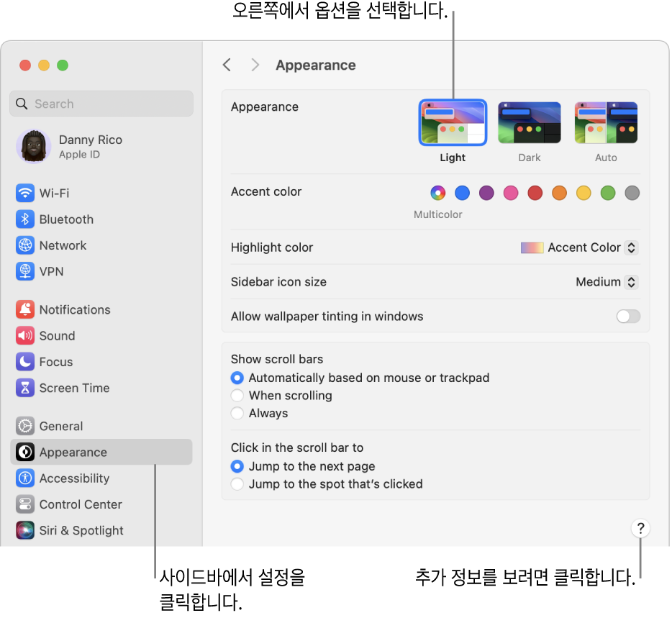Open Accessibility settings
Viewport: 672px width, 618px height.
click(x=74, y=478)
